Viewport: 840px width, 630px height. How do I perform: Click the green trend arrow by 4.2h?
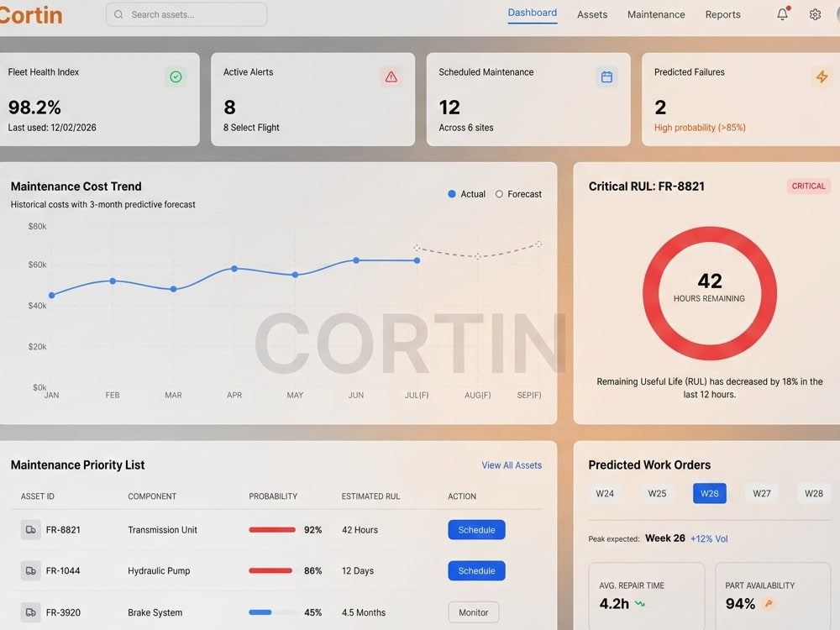[639, 603]
